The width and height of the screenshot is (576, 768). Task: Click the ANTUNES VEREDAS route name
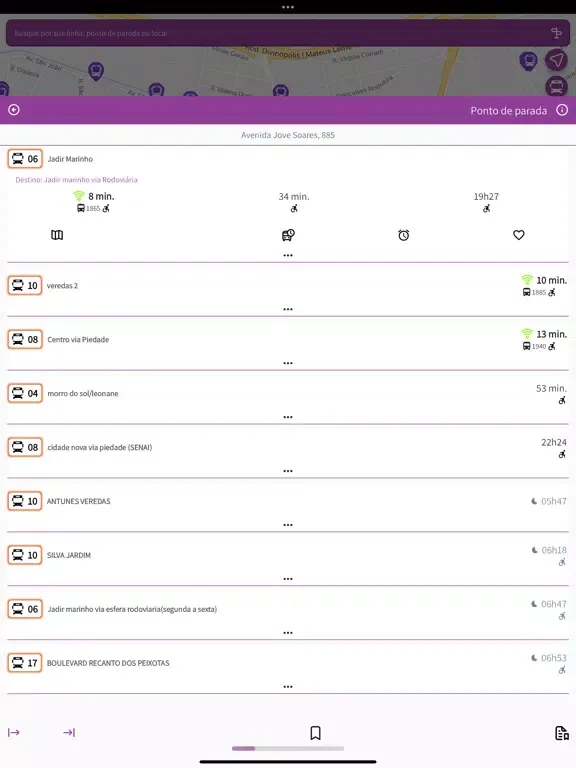(78, 501)
